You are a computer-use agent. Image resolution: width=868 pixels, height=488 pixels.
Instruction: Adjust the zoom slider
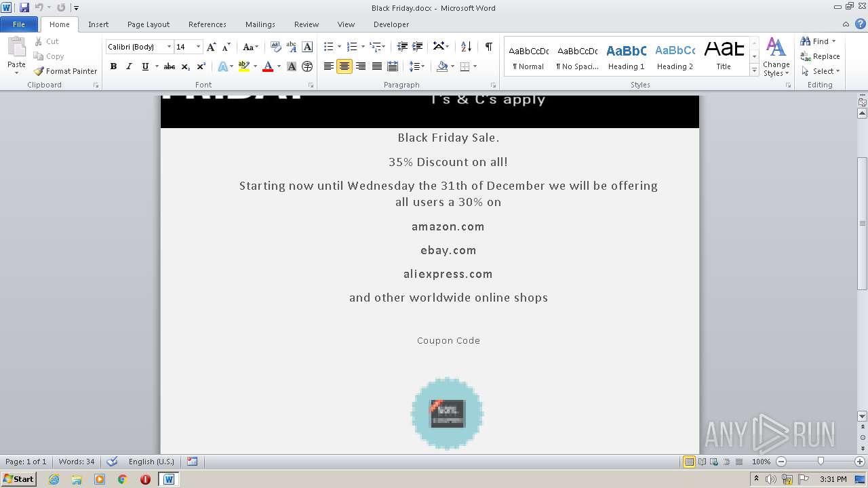(821, 462)
